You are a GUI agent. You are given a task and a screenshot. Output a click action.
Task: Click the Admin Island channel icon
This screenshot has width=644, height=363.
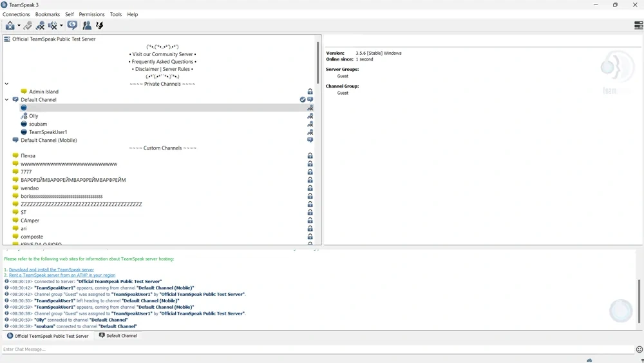click(24, 92)
